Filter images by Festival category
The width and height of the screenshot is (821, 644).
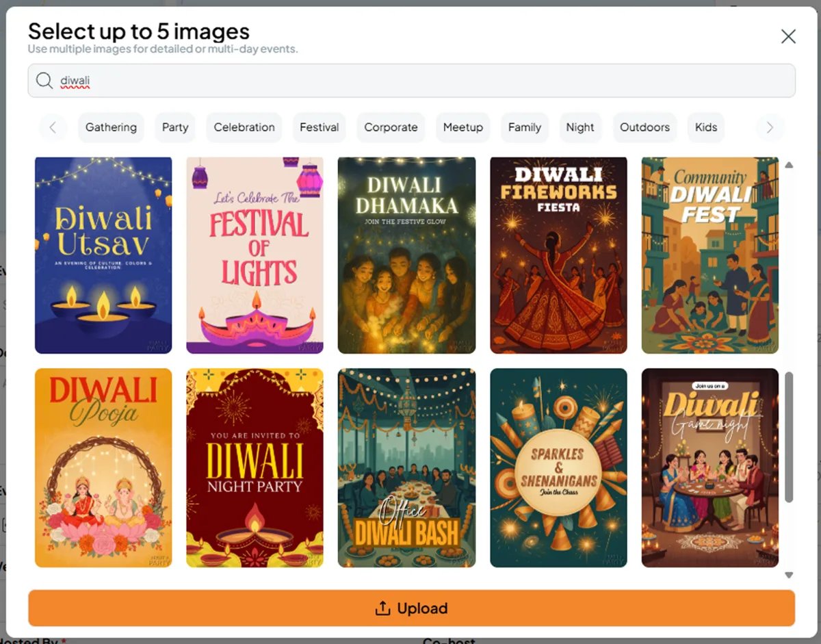click(320, 127)
